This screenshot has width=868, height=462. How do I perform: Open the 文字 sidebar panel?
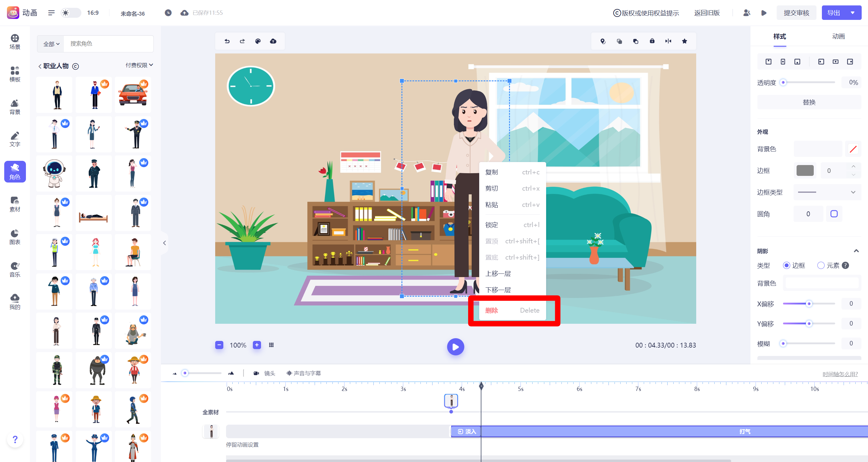[15, 139]
